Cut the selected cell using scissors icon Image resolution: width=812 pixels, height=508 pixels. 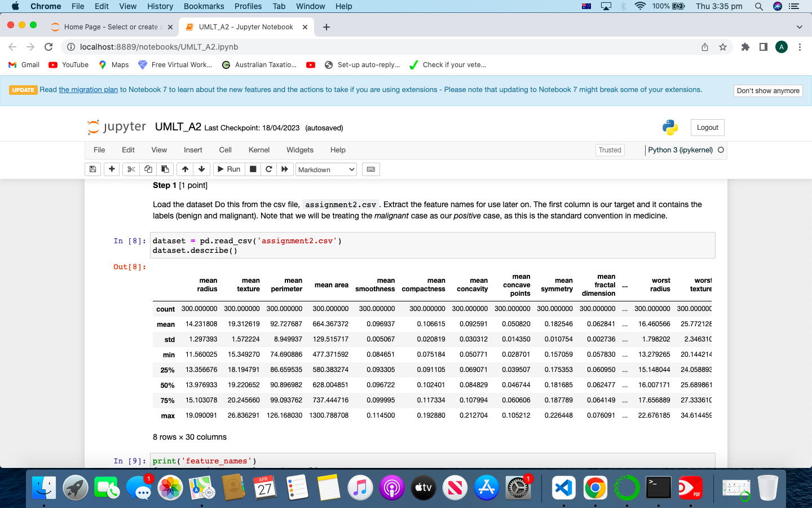pos(130,169)
